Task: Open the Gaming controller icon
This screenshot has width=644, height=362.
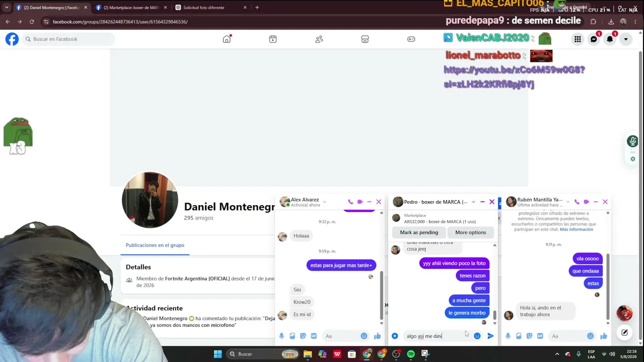Action: (411, 39)
